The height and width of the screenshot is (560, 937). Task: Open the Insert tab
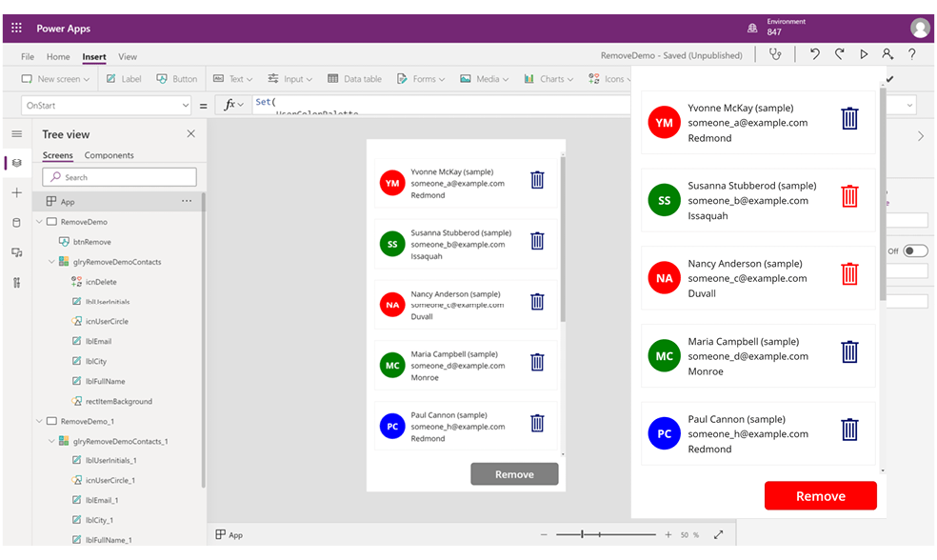94,57
